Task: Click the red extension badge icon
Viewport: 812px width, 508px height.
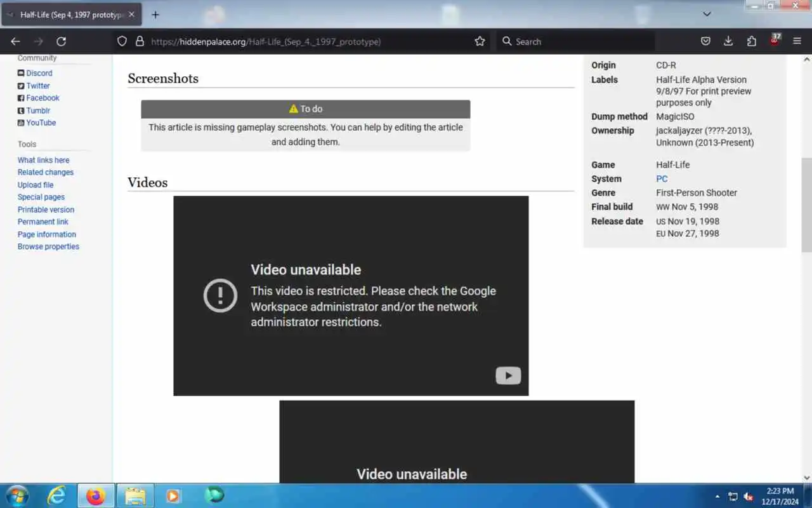Action: pos(775,40)
